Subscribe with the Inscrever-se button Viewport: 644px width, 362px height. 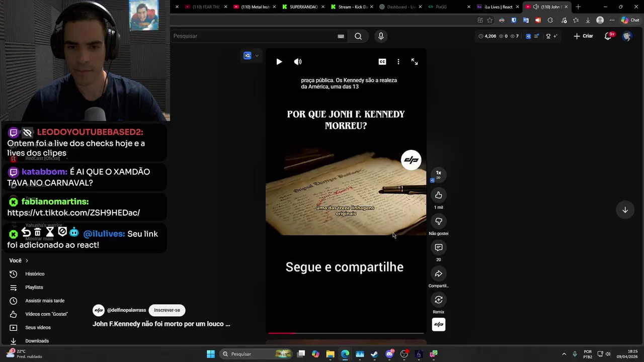pyautogui.click(x=167, y=310)
